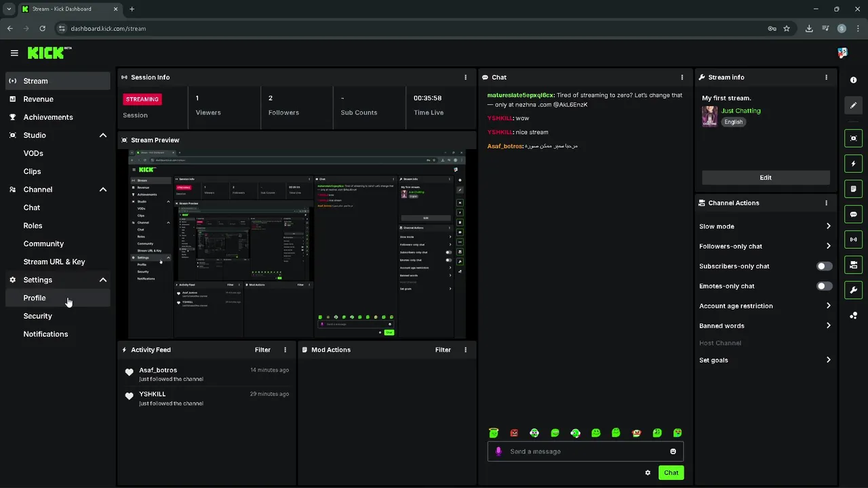This screenshot has width=868, height=488.
Task: Click the speech bubble widget icon
Action: 853,214
